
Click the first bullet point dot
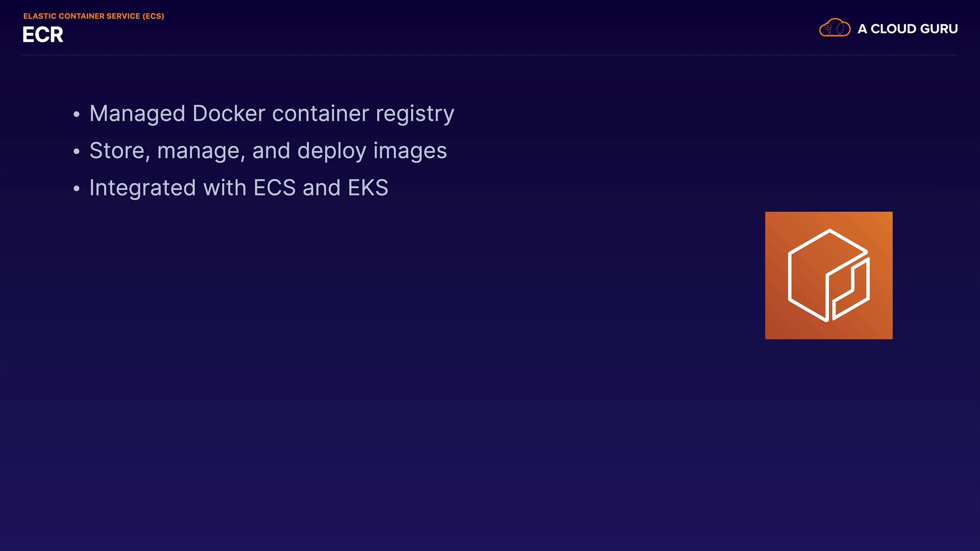point(77,114)
